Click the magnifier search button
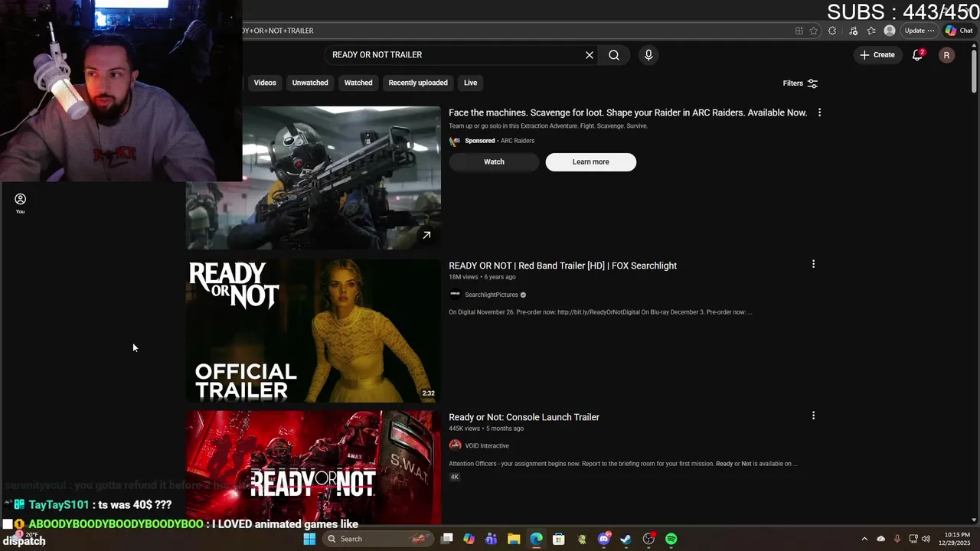Screen dimensions: 980x551 (614, 55)
